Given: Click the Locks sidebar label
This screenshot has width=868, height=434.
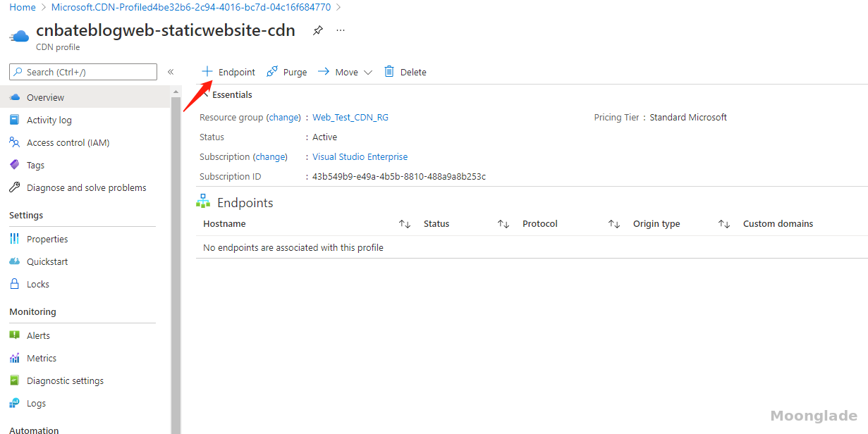Looking at the screenshot, I should tap(38, 284).
